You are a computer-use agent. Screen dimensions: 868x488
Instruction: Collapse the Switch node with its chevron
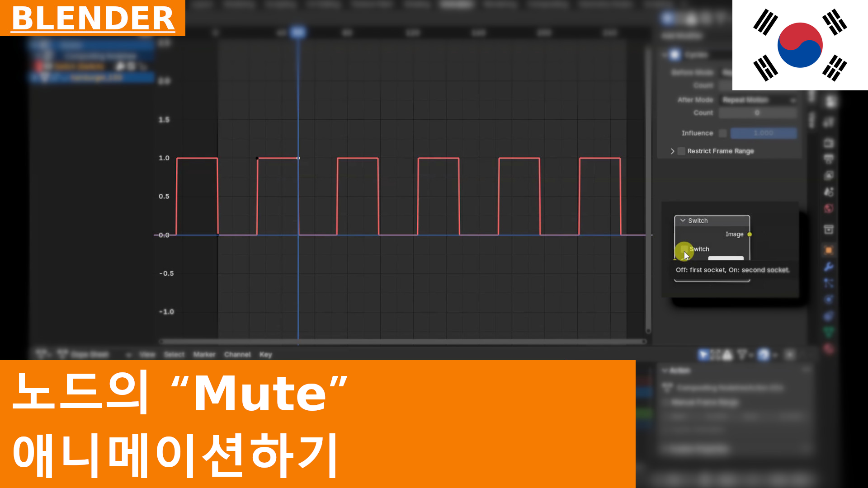pos(683,221)
